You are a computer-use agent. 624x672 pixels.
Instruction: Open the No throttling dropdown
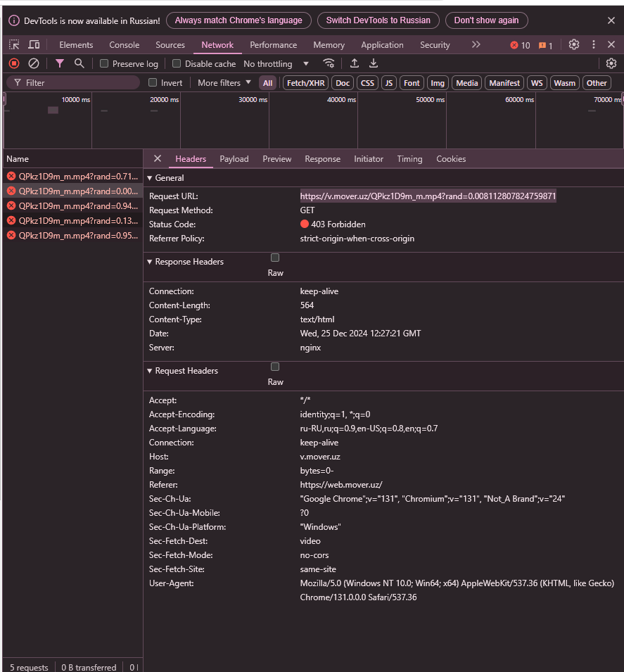point(276,64)
